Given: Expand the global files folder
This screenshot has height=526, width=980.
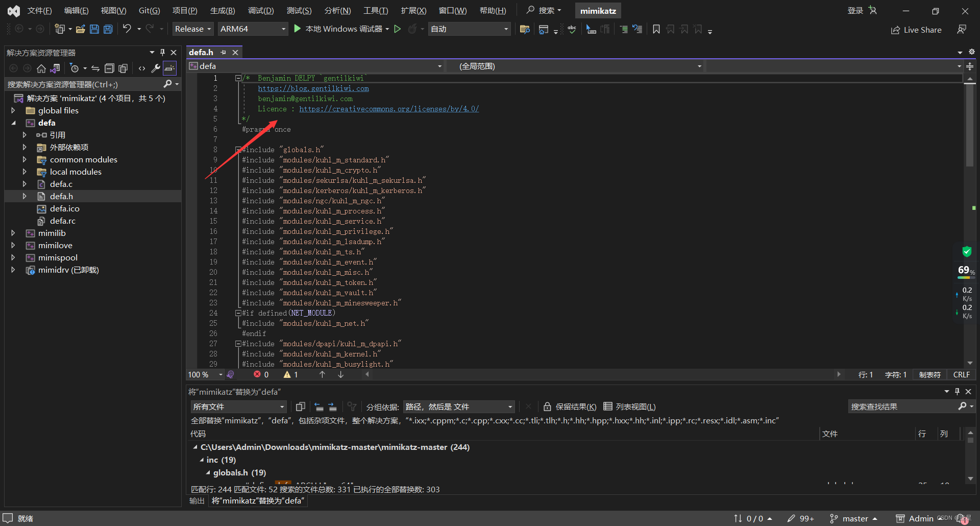Looking at the screenshot, I should pyautogui.click(x=13, y=111).
